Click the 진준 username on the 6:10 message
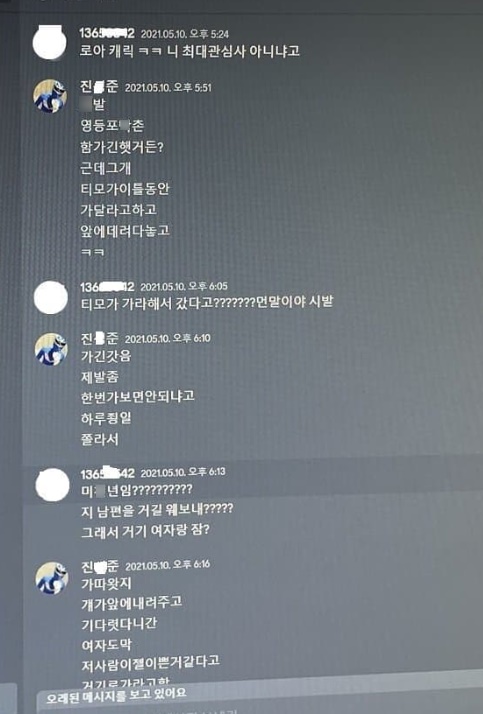483x714 pixels. point(100,338)
